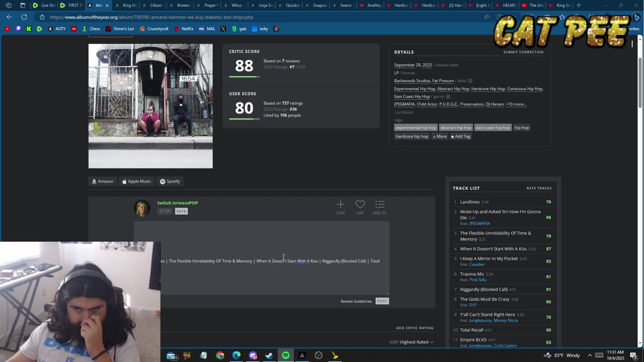Expand the '+10 more' producers list
Screen dimensions: 644x362
click(x=516, y=104)
